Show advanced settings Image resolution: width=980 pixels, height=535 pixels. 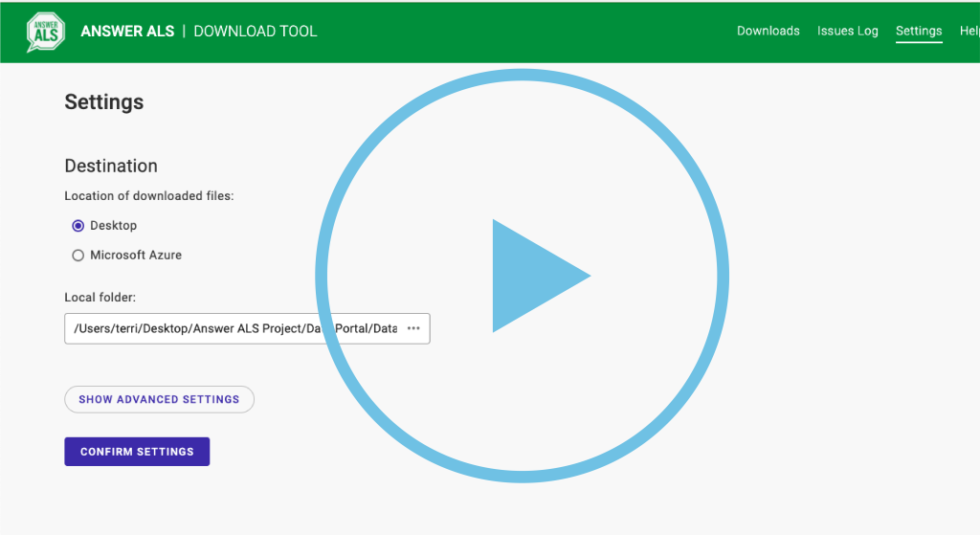(160, 399)
